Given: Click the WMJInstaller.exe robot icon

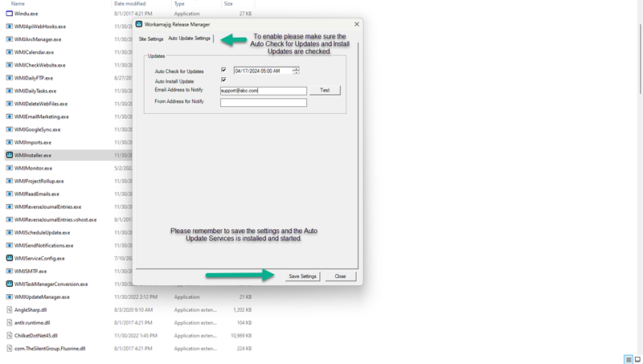Looking at the screenshot, I should pyautogui.click(x=10, y=155).
